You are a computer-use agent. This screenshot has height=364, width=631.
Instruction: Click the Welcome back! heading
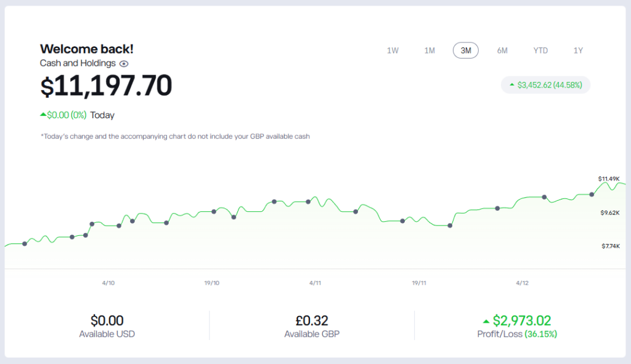[86, 49]
